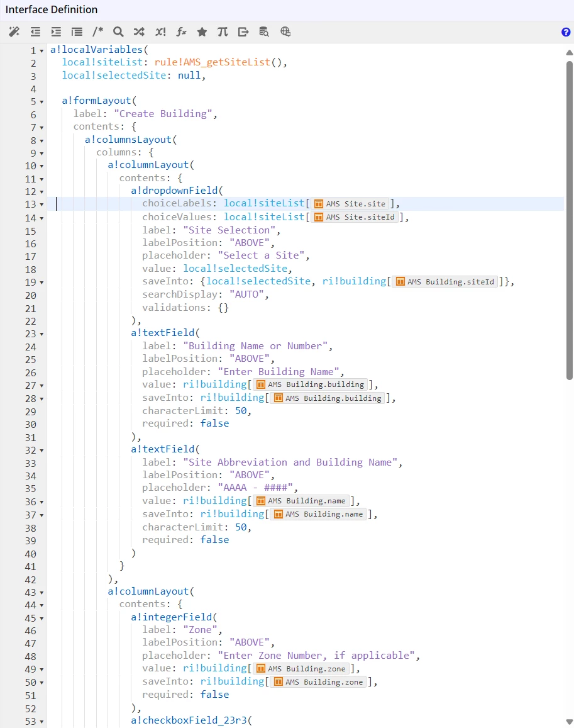This screenshot has height=728, width=574.
Task: Click AMS Building.zone chip on saveInto line 50
Action: [x=318, y=681]
